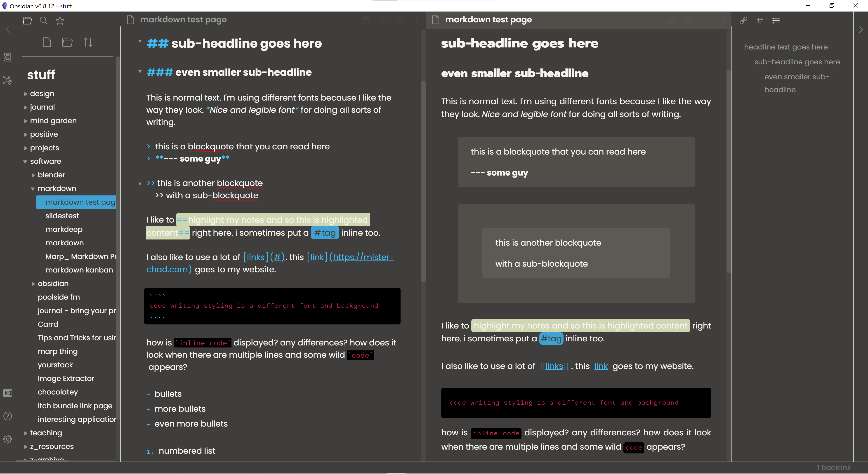
Task: Jump to 'headline text goes here' in outline
Action: (x=785, y=47)
